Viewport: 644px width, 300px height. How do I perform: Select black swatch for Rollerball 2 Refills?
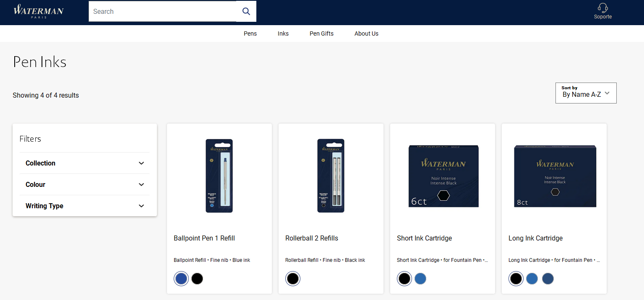[x=293, y=279]
